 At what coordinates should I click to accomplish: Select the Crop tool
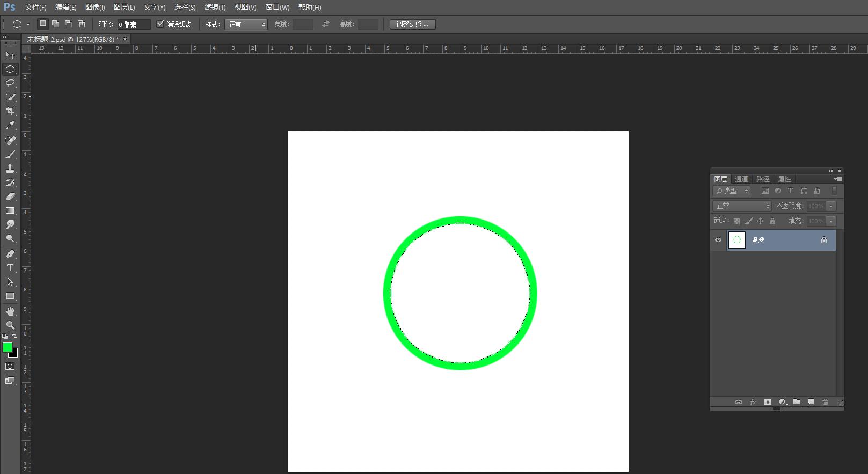[x=10, y=111]
